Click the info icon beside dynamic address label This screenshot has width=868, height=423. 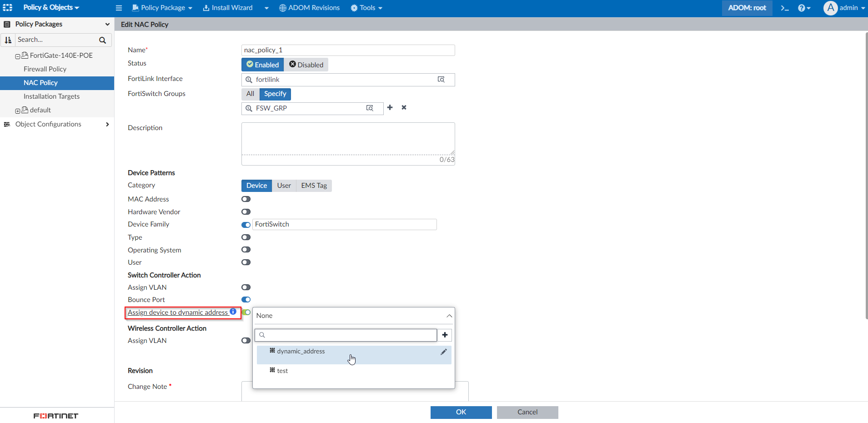[233, 312]
